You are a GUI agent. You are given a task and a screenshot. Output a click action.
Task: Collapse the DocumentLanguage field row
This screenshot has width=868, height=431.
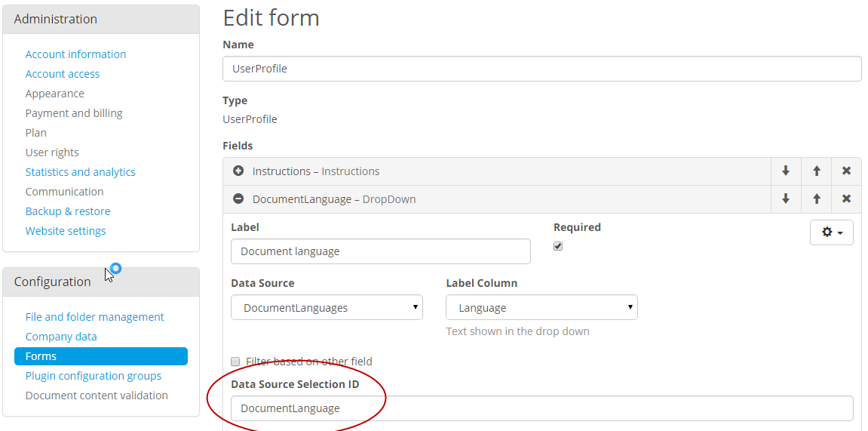point(238,199)
